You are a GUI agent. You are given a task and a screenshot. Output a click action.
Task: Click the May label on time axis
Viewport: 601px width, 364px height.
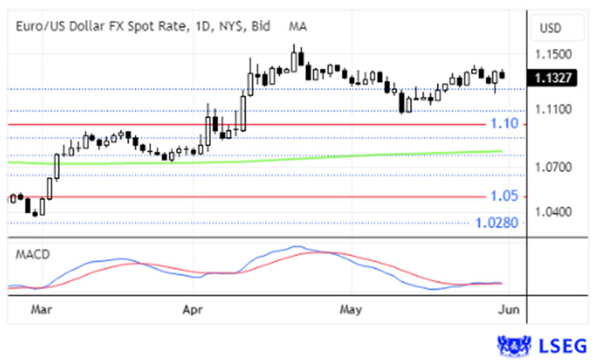351,310
